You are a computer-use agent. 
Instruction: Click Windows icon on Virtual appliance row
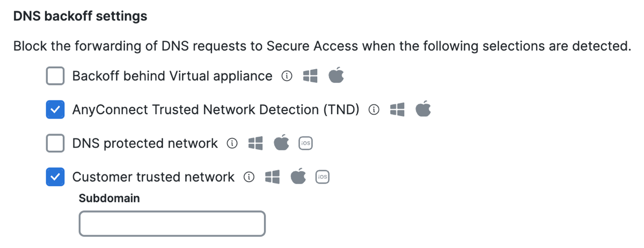pos(310,76)
